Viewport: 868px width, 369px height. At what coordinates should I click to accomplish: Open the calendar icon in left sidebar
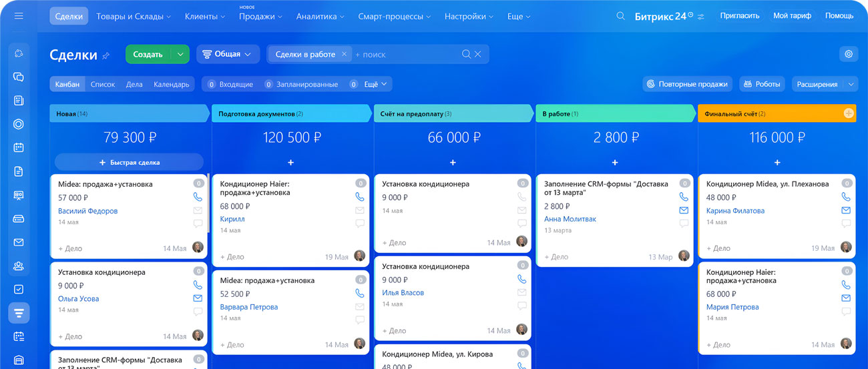tap(19, 147)
